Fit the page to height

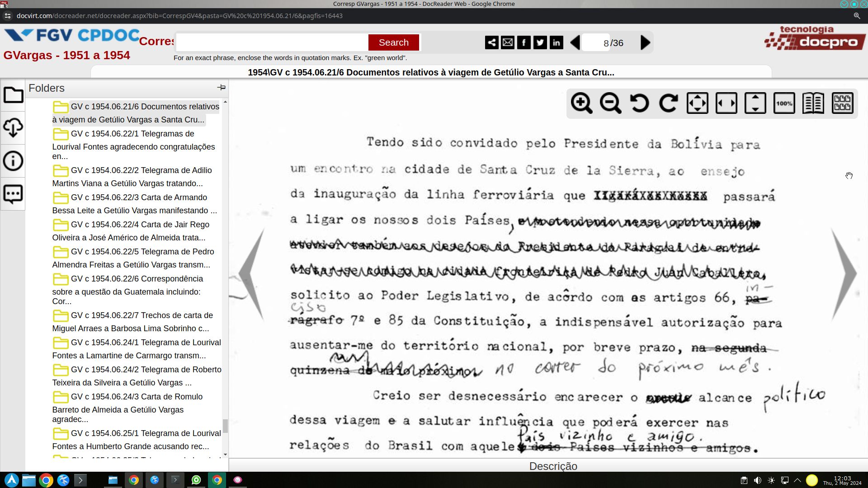[755, 103]
